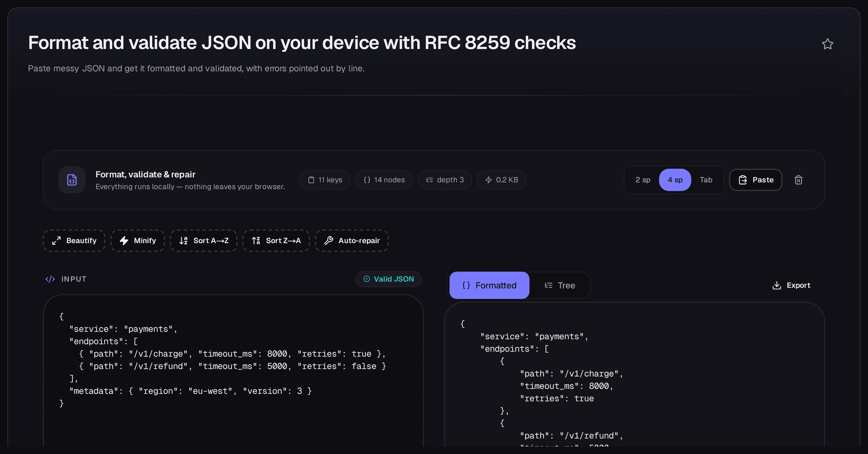Click the Valid JSON status badge
This screenshot has height=454, width=868.
[x=388, y=279]
